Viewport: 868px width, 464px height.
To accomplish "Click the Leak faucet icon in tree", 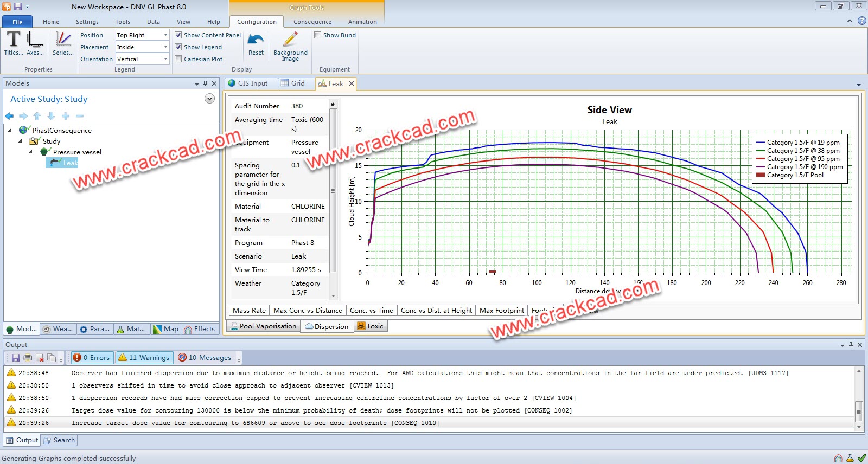I will (55, 163).
